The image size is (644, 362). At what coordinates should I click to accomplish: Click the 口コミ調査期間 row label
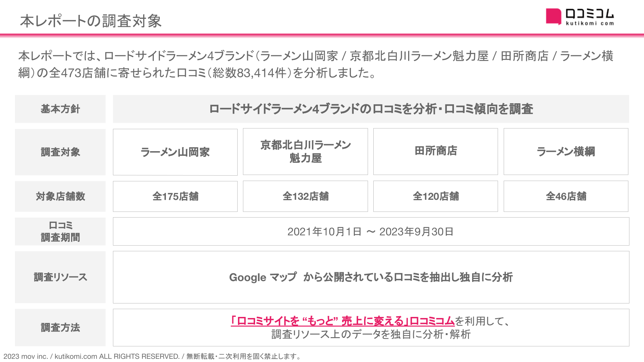pyautogui.click(x=60, y=231)
